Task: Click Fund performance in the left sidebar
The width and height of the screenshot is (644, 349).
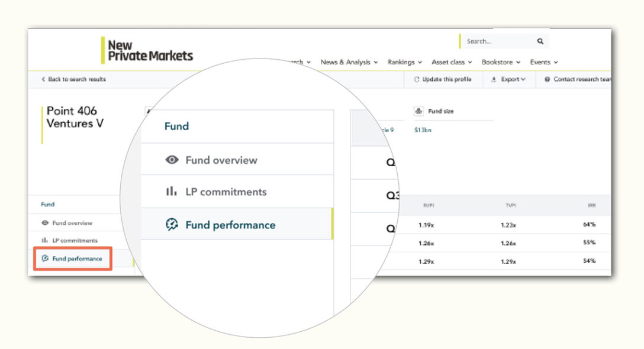Action: pyautogui.click(x=72, y=258)
